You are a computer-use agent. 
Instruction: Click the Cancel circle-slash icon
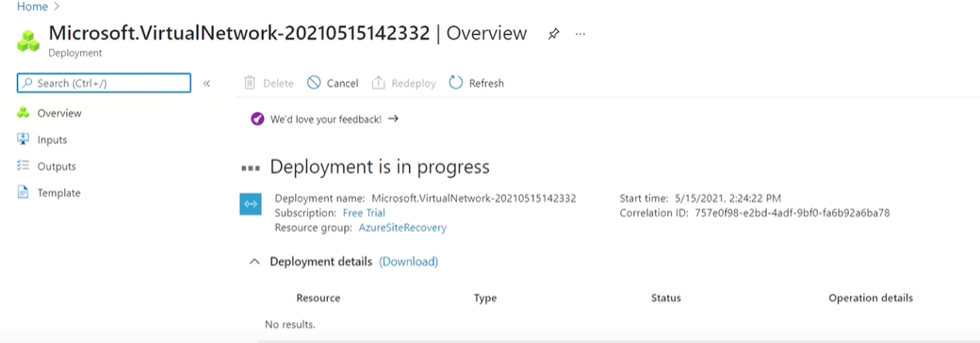click(x=314, y=83)
